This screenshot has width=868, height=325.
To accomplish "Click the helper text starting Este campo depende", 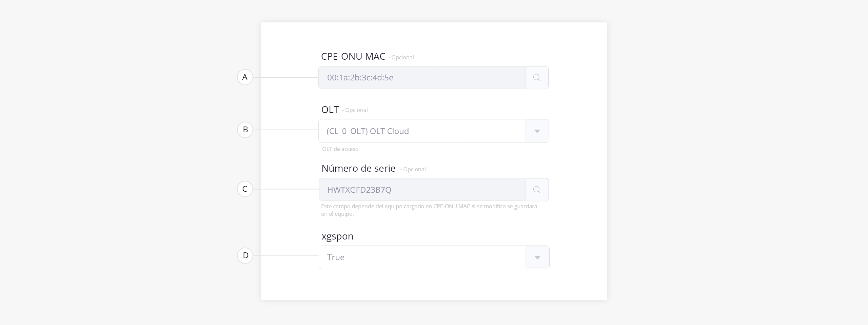I will tap(429, 210).
